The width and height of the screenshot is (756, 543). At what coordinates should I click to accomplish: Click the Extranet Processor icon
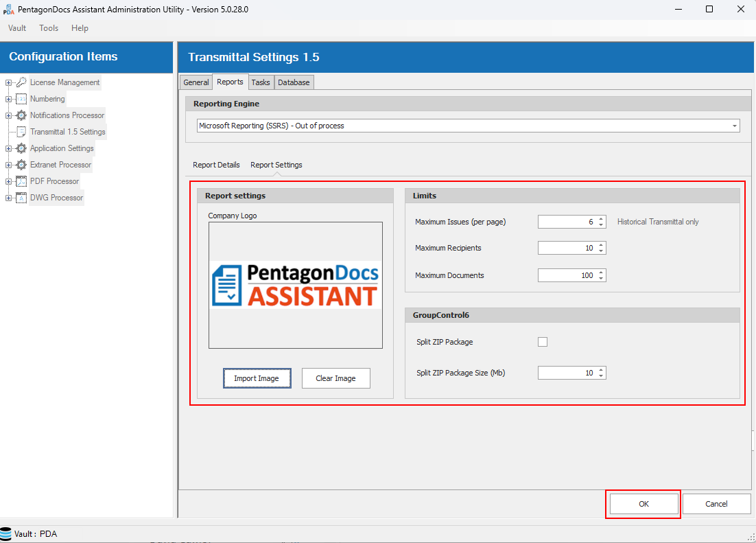21,165
